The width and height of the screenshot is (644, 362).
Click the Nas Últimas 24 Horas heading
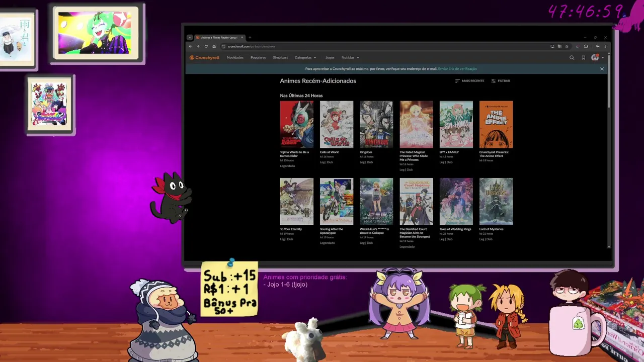[x=301, y=96]
